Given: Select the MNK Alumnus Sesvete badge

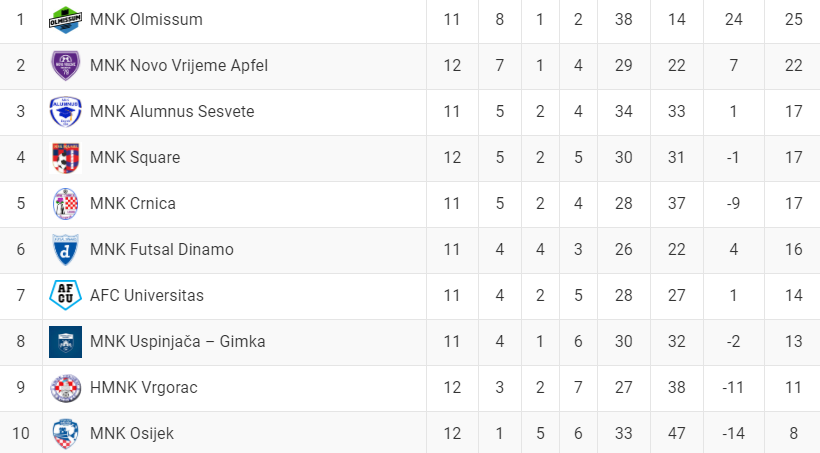Looking at the screenshot, I should pos(65,111).
